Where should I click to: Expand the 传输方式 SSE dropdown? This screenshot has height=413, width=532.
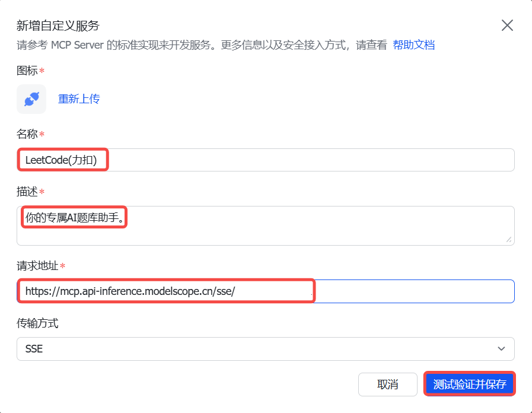click(x=266, y=349)
